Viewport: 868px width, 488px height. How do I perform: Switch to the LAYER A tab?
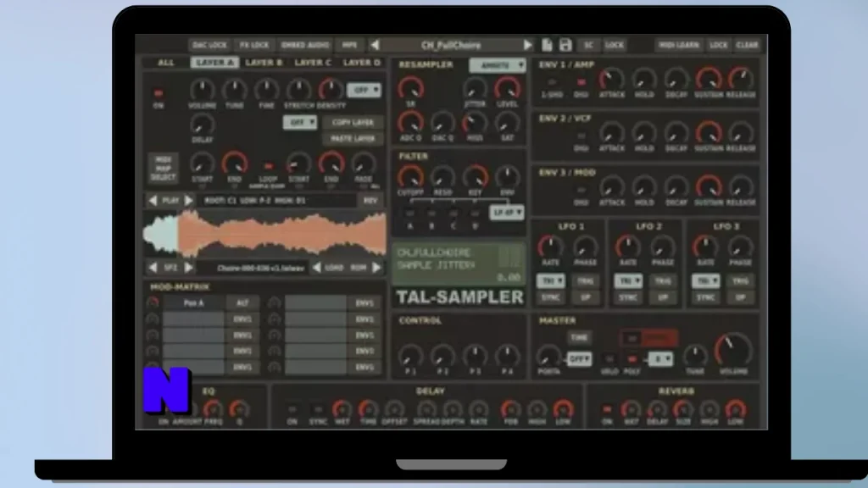(x=214, y=63)
